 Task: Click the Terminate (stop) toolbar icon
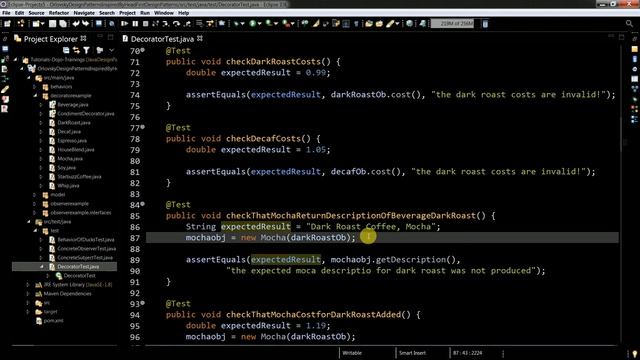[x=145, y=24]
